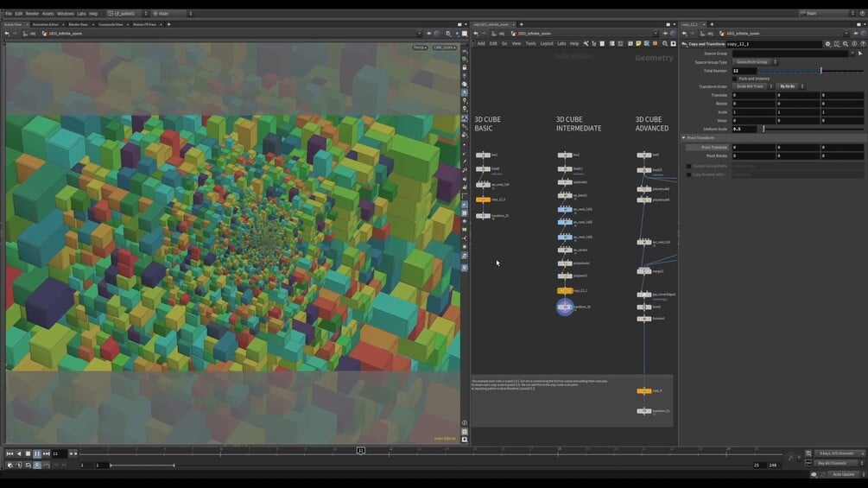Click the Total Number input field
Image resolution: width=868 pixels, height=488 pixels.
pyautogui.click(x=744, y=71)
